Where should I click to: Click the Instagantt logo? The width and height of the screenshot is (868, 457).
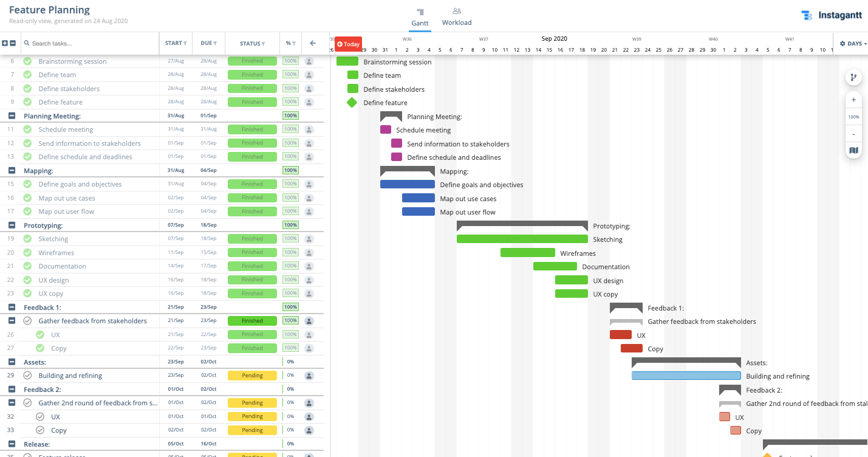(x=832, y=15)
